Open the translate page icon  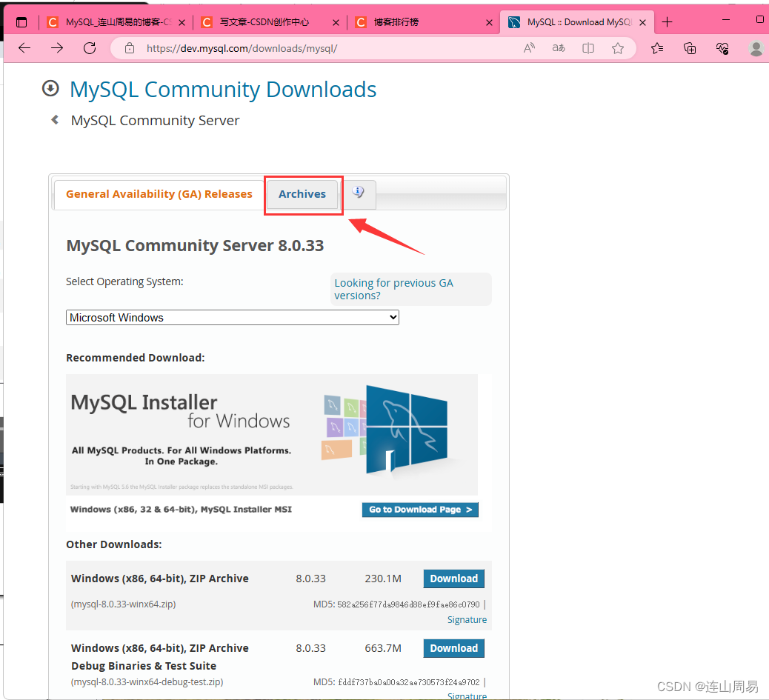click(559, 48)
